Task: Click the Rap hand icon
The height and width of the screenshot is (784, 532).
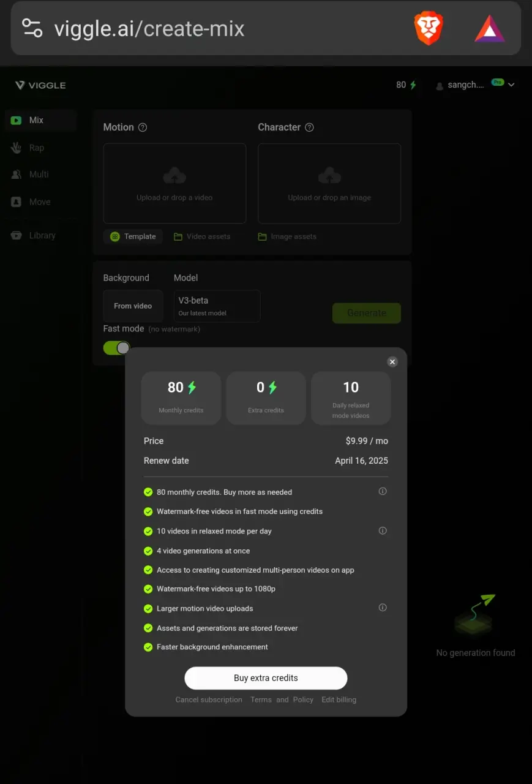Action: tap(17, 148)
